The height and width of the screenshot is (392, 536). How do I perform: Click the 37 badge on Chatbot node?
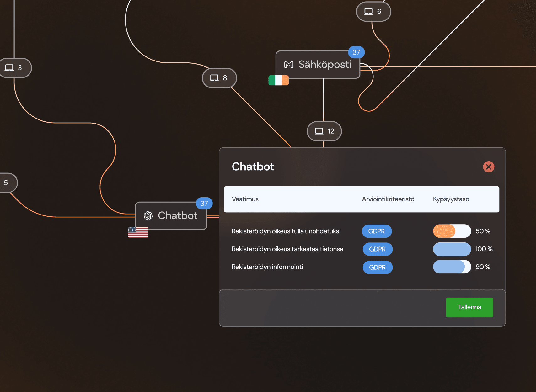204,204
